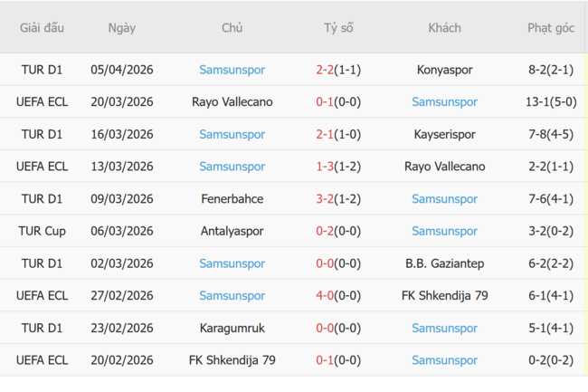Open the Kayserispor team link

pyautogui.click(x=444, y=135)
